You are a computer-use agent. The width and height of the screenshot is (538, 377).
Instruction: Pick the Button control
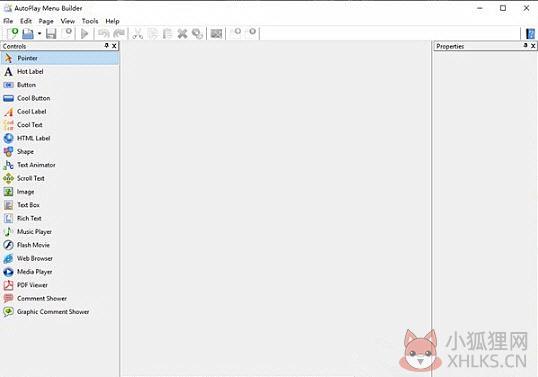tap(60, 85)
